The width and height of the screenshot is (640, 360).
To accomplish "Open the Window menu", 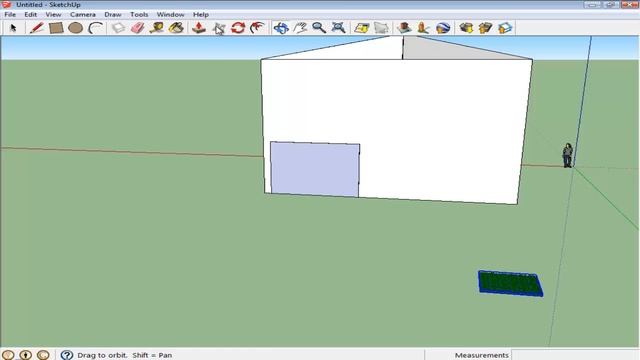I will [x=171, y=14].
